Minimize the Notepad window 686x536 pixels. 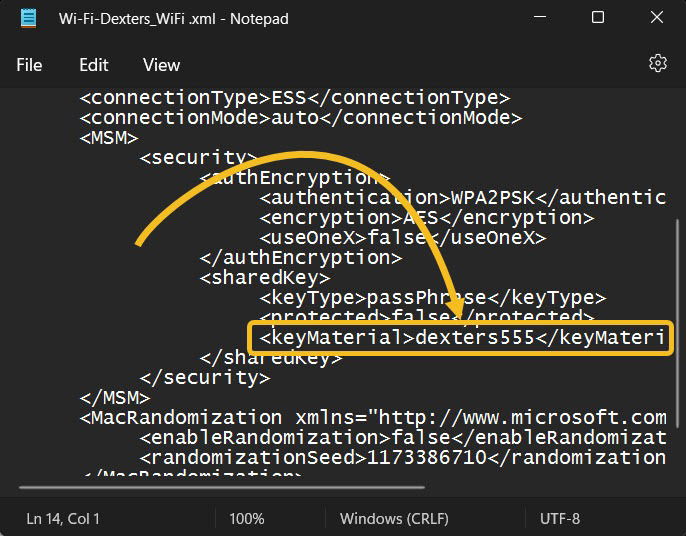[x=540, y=18]
